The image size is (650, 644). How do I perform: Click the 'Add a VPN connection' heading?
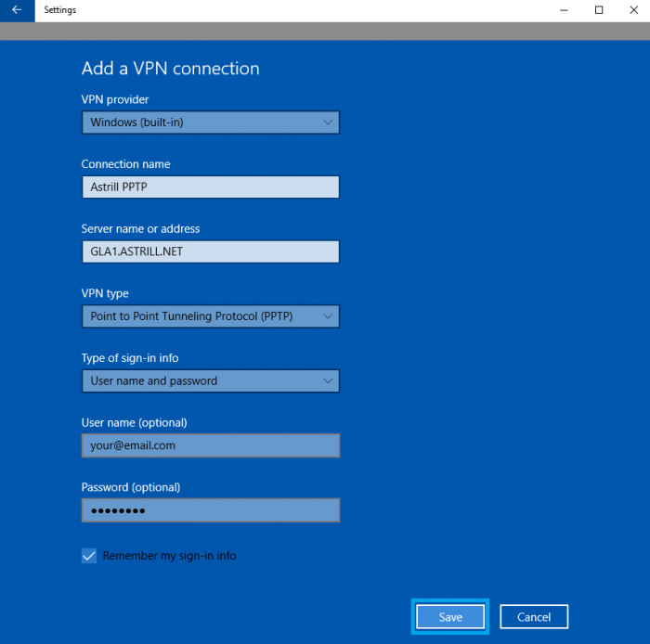pos(170,69)
